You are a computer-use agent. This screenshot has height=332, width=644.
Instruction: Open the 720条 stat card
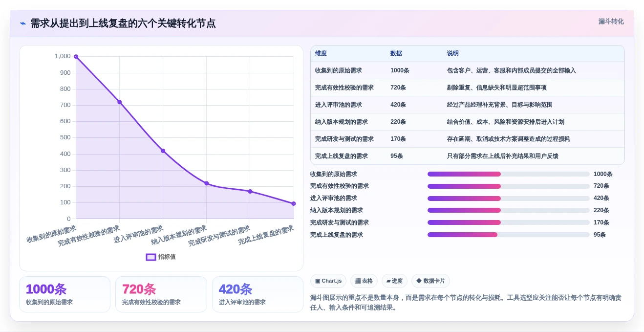tap(161, 294)
